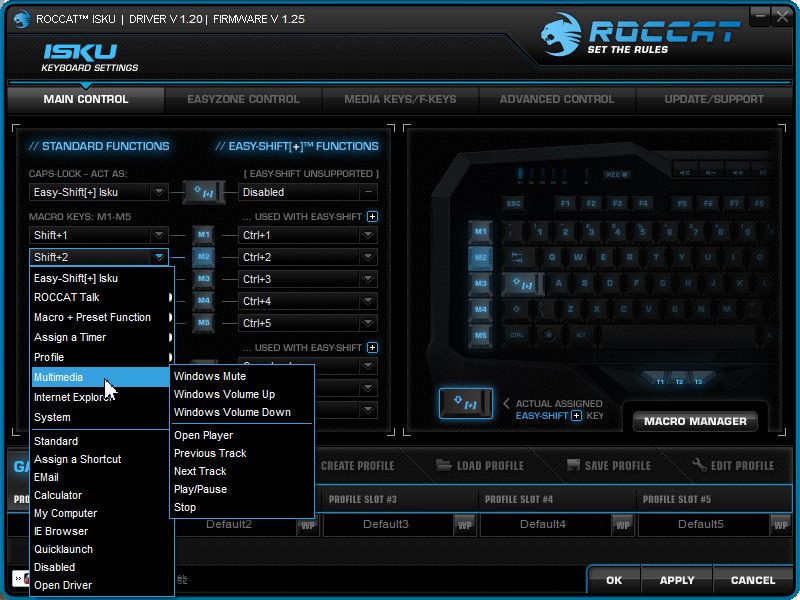
Task: Select Previous Track from submenu
Action: pos(242,453)
